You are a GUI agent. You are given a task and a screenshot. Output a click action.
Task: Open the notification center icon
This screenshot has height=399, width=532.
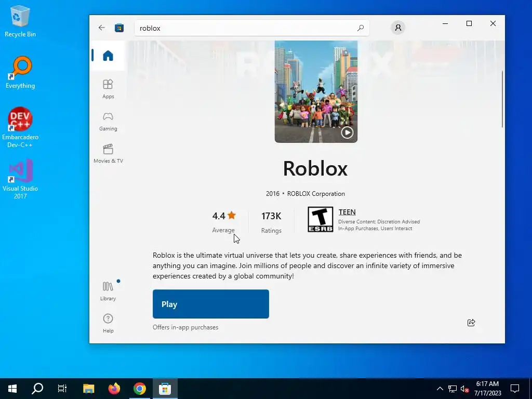(x=515, y=389)
